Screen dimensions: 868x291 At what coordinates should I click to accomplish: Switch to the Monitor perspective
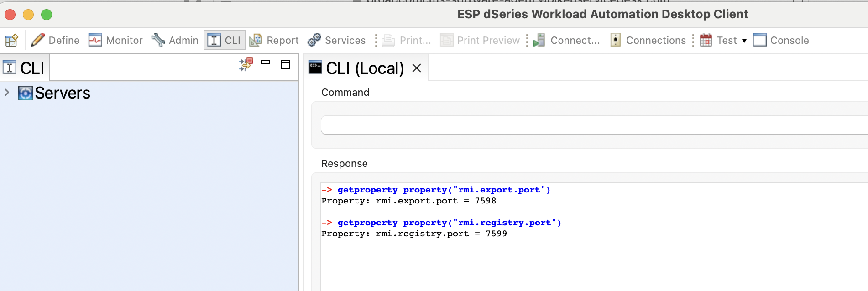pos(115,40)
